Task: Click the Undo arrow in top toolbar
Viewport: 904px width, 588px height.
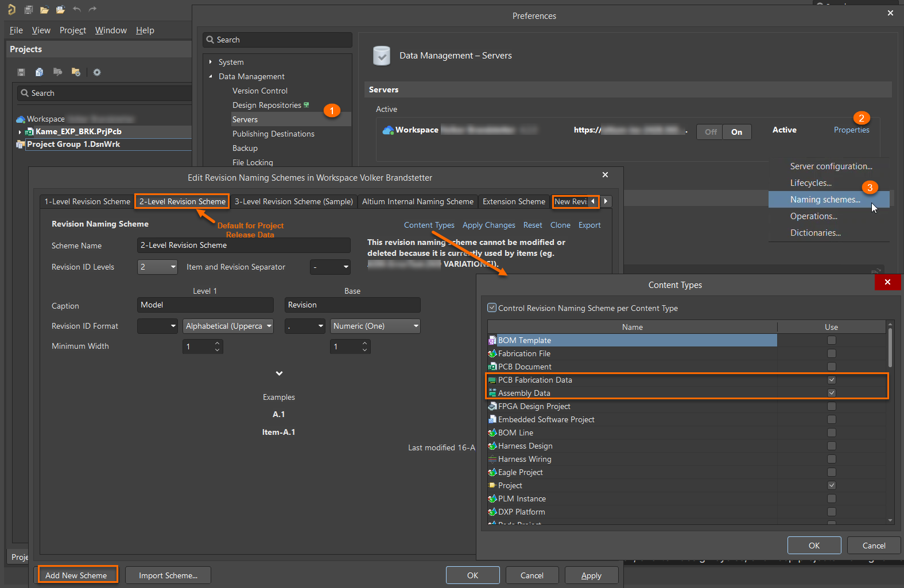Action: click(x=77, y=9)
